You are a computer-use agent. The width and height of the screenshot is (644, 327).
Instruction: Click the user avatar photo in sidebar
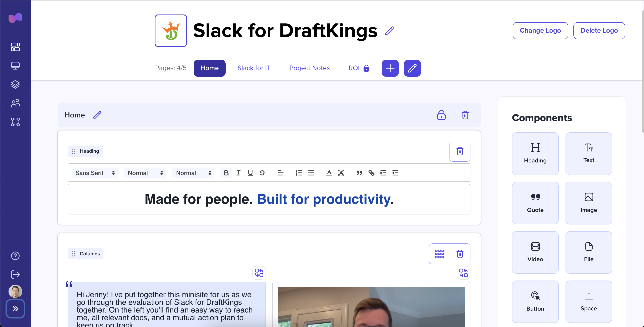pyautogui.click(x=15, y=291)
